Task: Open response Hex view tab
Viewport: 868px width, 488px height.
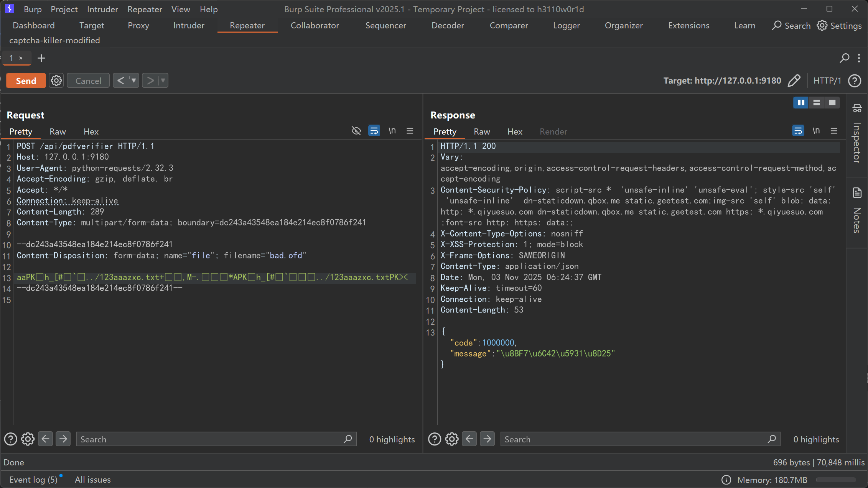Action: [515, 131]
